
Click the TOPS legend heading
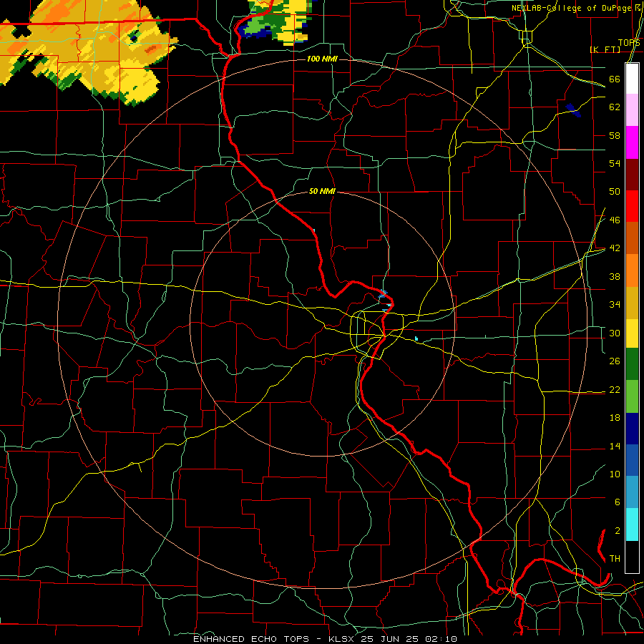[x=629, y=43]
